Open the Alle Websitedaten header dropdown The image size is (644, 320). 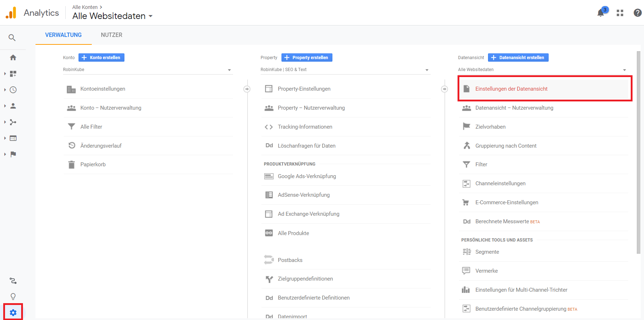pyautogui.click(x=113, y=16)
